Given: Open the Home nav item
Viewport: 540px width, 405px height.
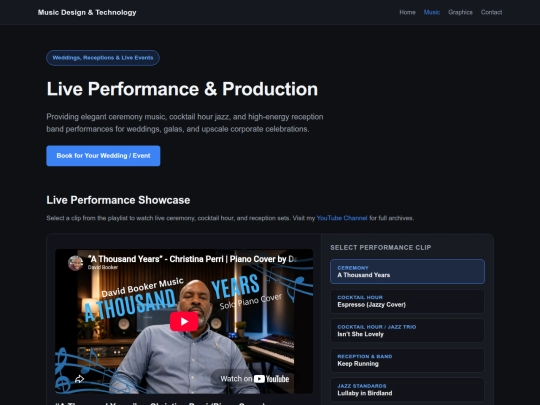Looking at the screenshot, I should pyautogui.click(x=407, y=12).
